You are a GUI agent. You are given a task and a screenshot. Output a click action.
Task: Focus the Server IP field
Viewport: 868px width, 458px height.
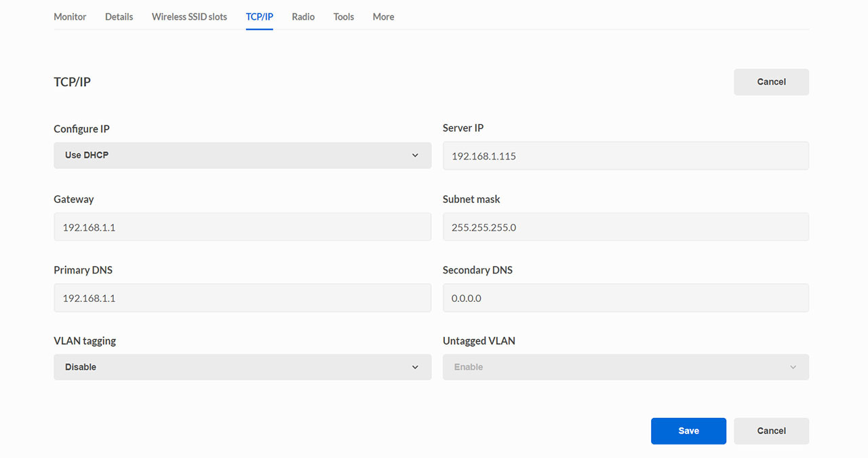pos(625,155)
